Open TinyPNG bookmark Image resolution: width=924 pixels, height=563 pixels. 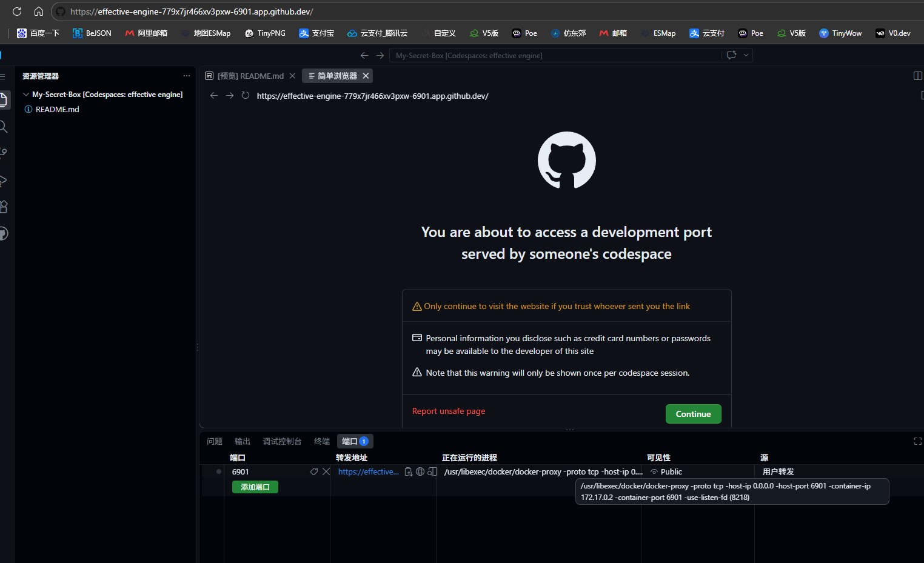[265, 33]
